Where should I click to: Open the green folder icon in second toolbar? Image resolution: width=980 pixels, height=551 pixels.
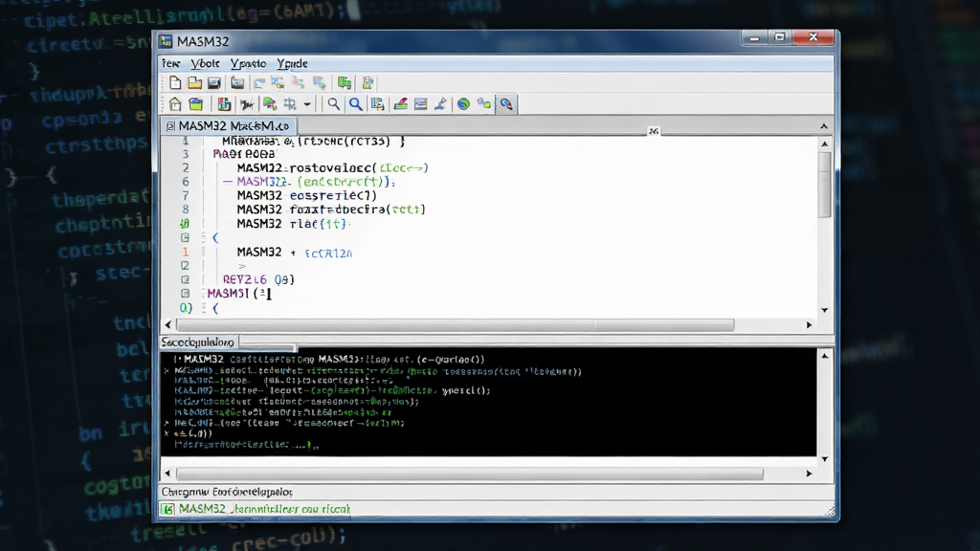pos(195,104)
